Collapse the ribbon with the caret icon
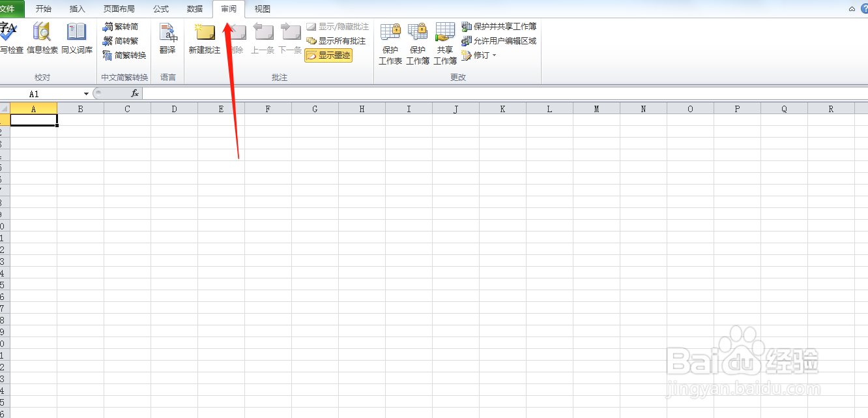This screenshot has width=868, height=418. [852, 8]
